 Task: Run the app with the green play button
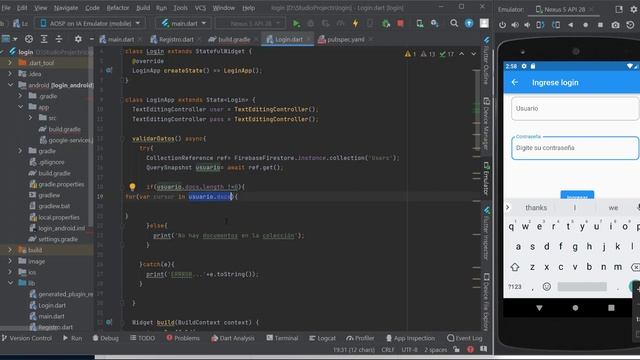(296, 24)
